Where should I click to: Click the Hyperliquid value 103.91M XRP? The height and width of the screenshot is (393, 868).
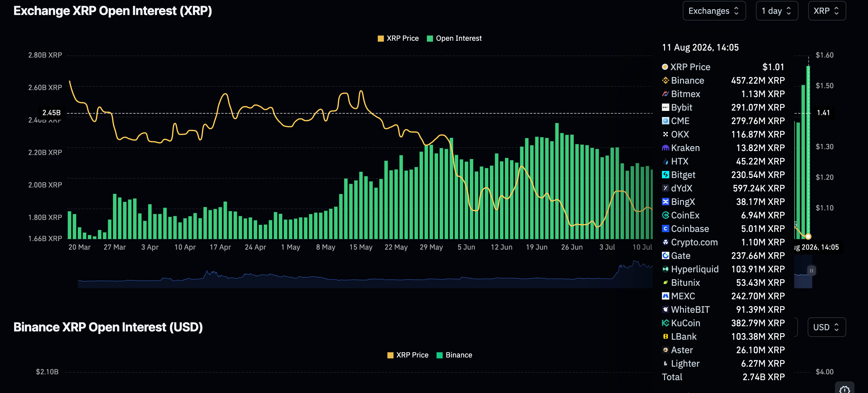(758, 269)
